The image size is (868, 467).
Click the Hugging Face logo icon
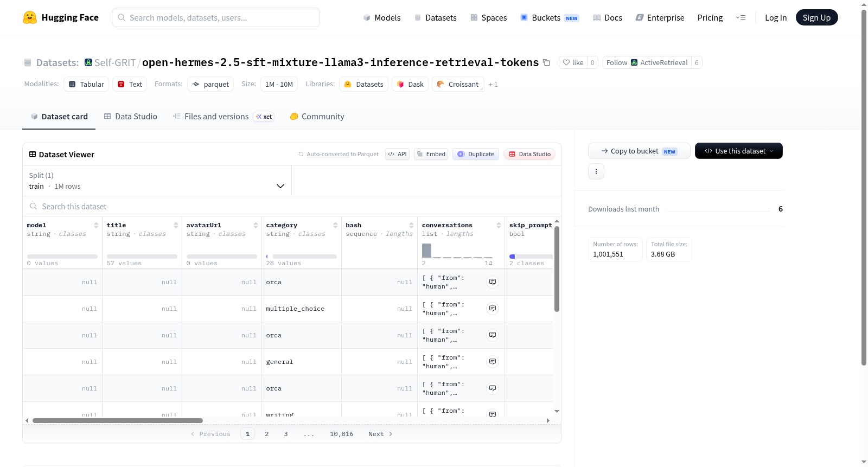point(30,17)
